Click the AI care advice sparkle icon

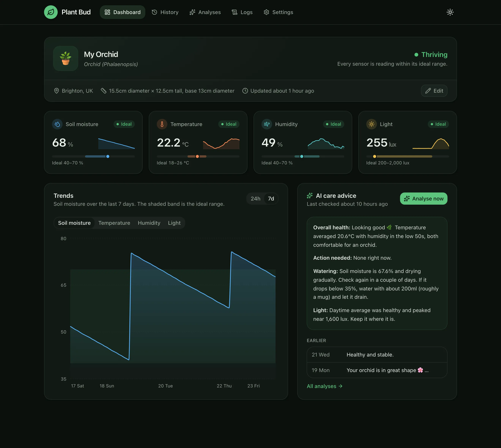coord(310,196)
